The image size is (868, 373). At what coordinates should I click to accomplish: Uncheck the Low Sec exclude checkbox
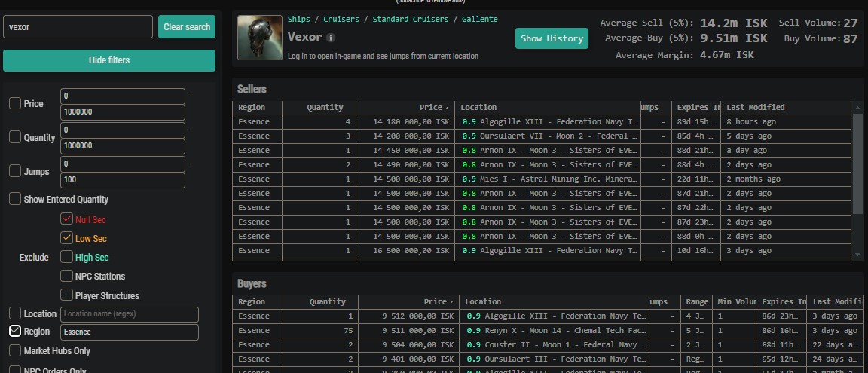(66, 239)
